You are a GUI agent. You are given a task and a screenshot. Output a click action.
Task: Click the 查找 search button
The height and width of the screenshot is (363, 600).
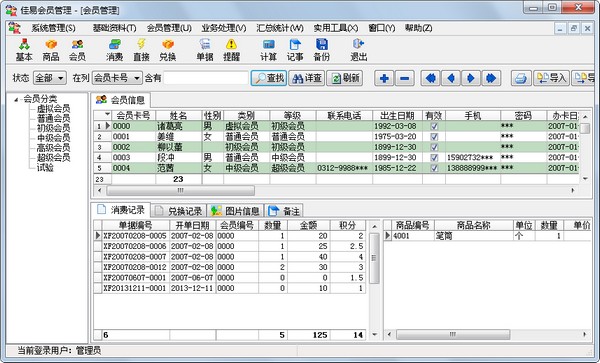[269, 78]
